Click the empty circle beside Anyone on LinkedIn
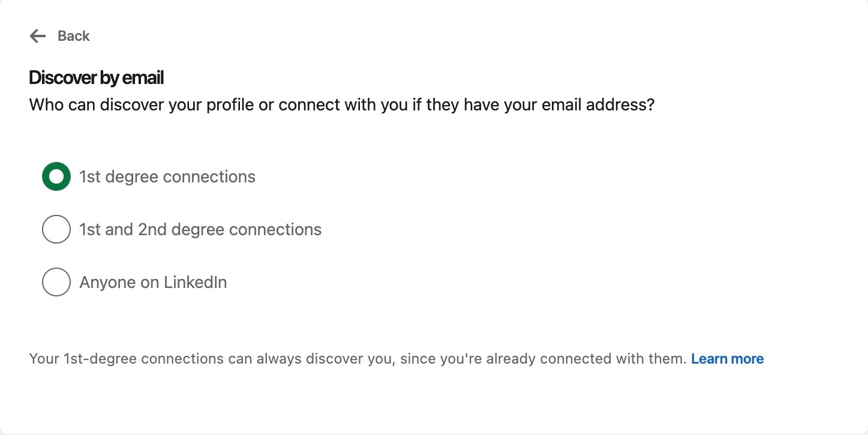The width and height of the screenshot is (868, 435). coord(56,282)
